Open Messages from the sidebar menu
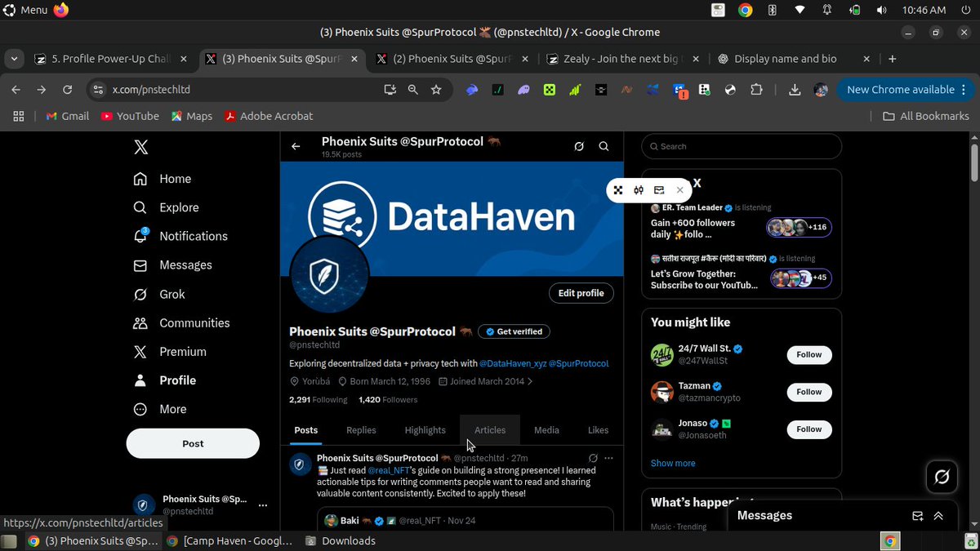980x551 pixels. point(172,265)
